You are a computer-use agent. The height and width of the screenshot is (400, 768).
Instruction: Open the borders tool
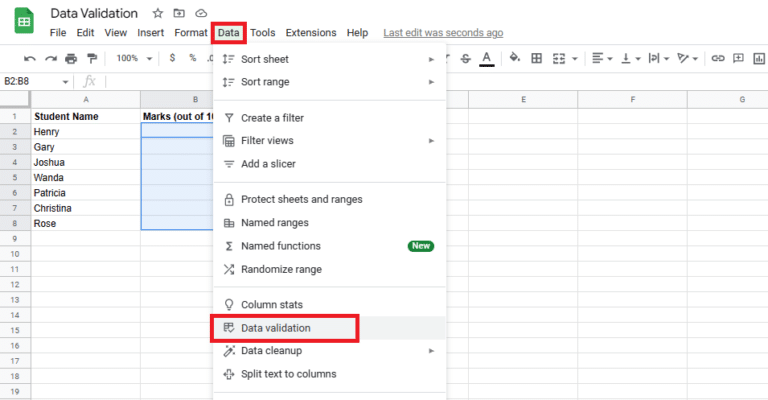[536, 59]
